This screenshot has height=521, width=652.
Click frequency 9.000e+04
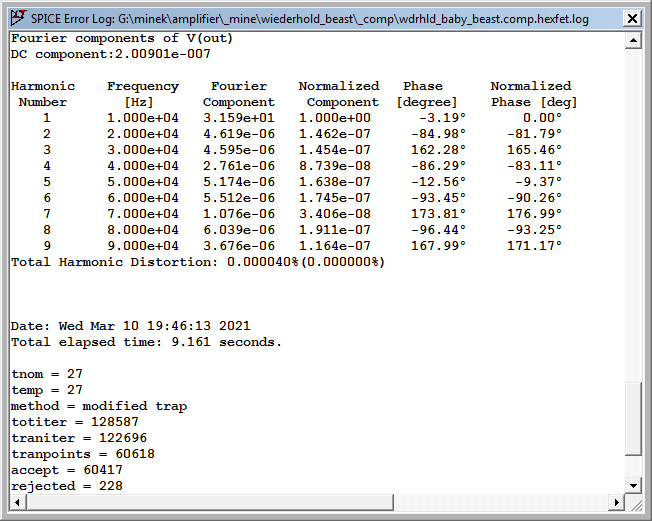click(x=143, y=246)
